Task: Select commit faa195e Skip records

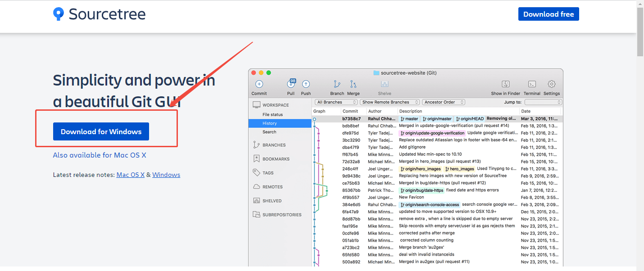Action: (x=437, y=226)
